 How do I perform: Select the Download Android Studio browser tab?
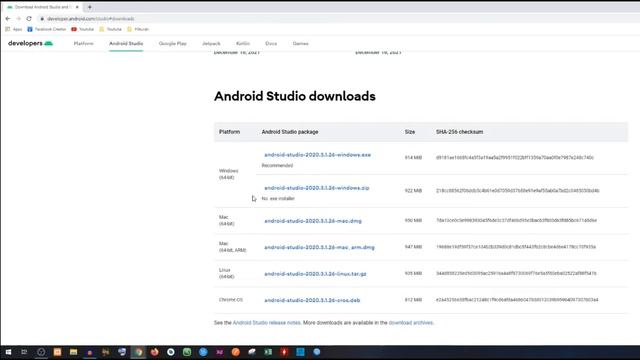point(42,7)
